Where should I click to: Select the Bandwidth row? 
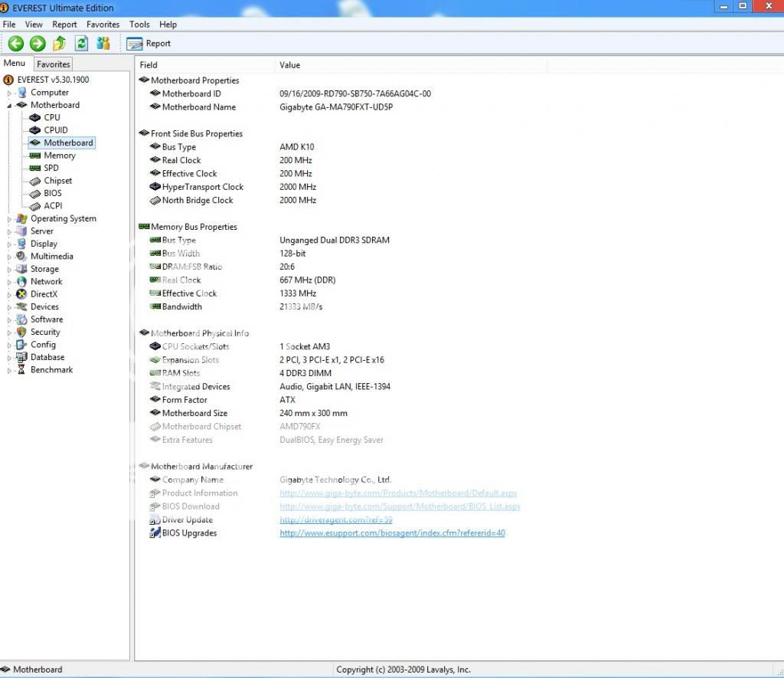236,306
